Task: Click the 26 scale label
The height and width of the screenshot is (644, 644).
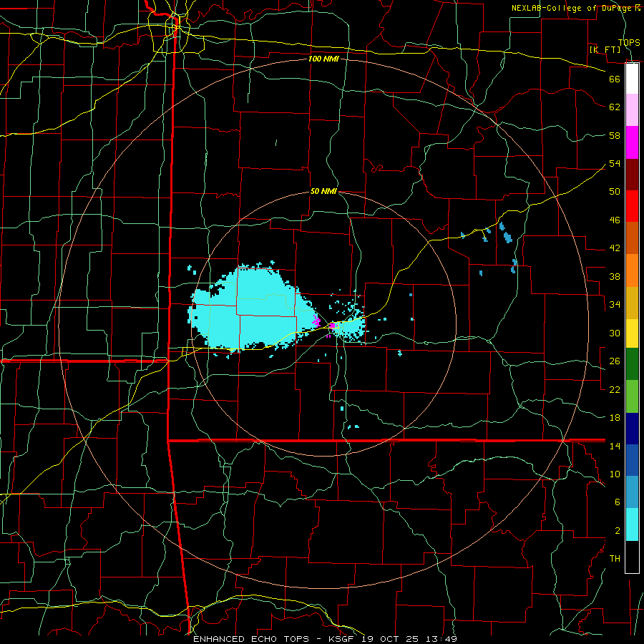Action: point(615,361)
